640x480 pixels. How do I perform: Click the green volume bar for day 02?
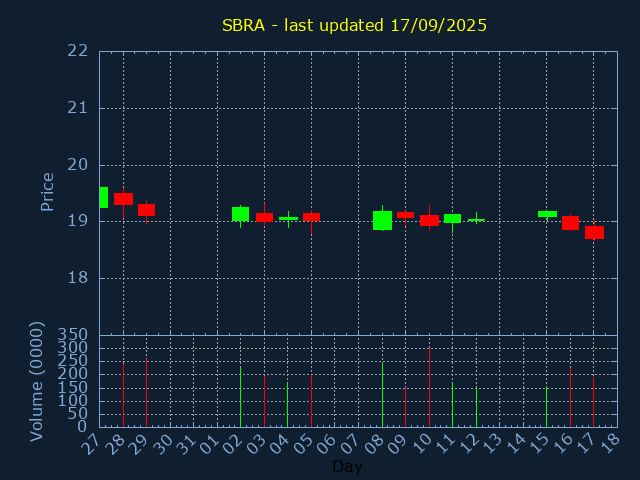click(x=240, y=396)
